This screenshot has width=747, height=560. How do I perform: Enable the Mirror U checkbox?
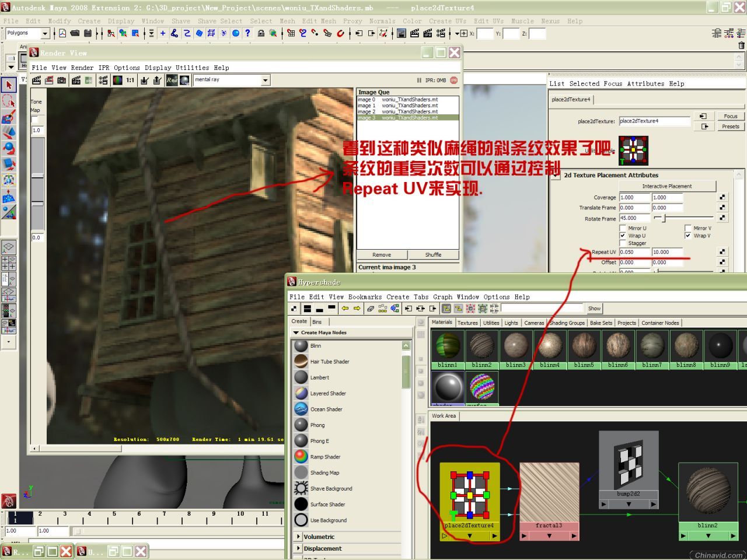623,228
